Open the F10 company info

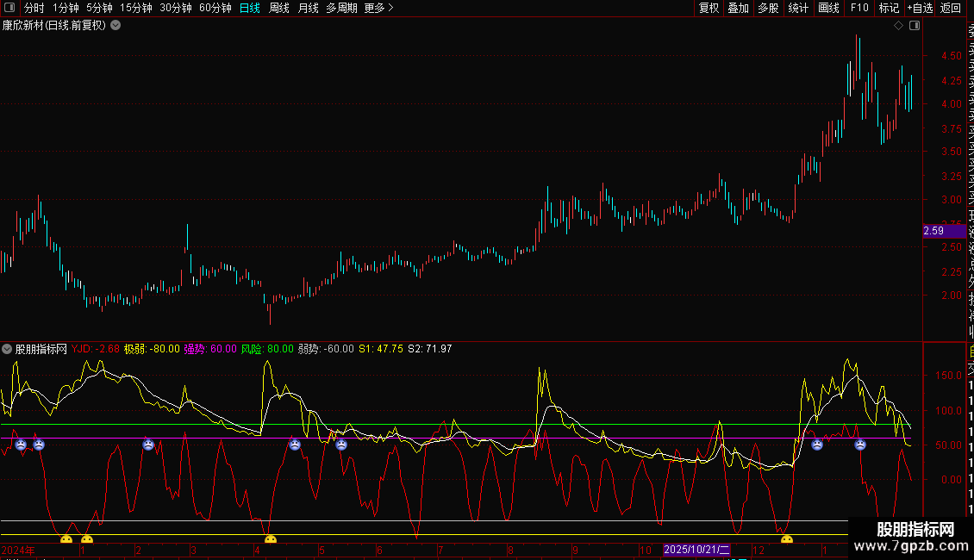[858, 8]
